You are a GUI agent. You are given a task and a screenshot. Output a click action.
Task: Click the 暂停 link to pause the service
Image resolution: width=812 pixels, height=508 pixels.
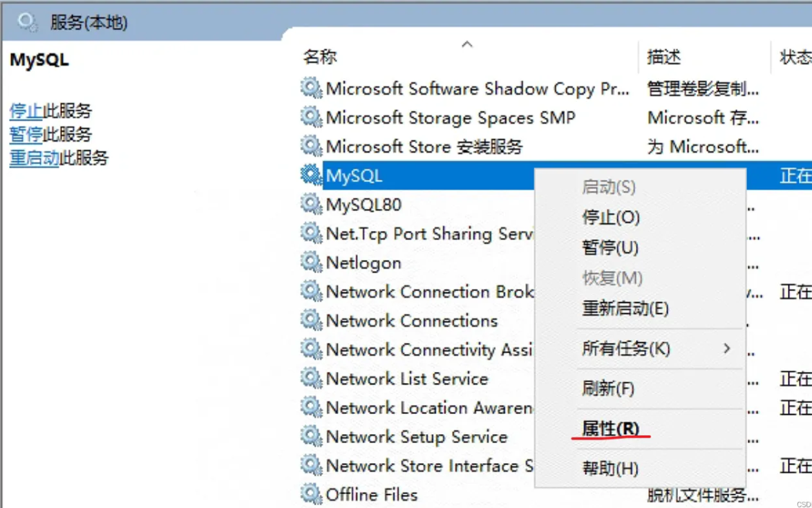pos(26,135)
